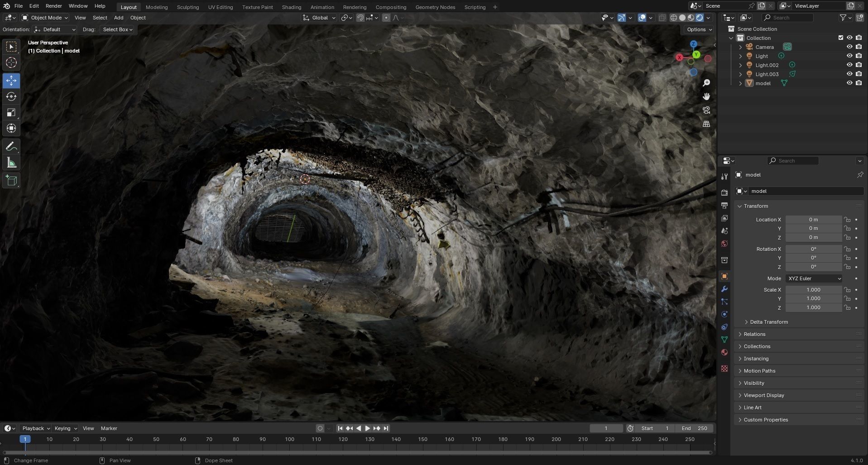The width and height of the screenshot is (868, 465).
Task: Switch to the Shading workspace tab
Action: [292, 7]
